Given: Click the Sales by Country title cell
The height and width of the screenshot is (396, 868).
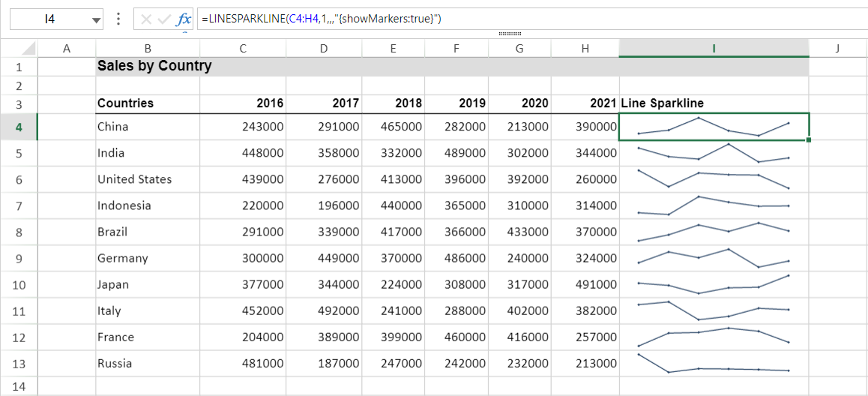Looking at the screenshot, I should pyautogui.click(x=154, y=66).
